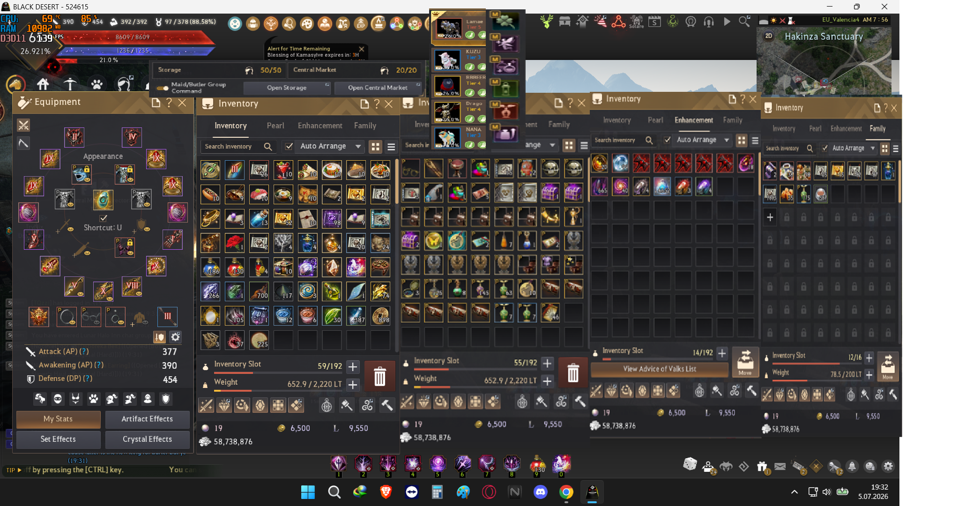Select the Family tab in first Inventory

point(365,126)
